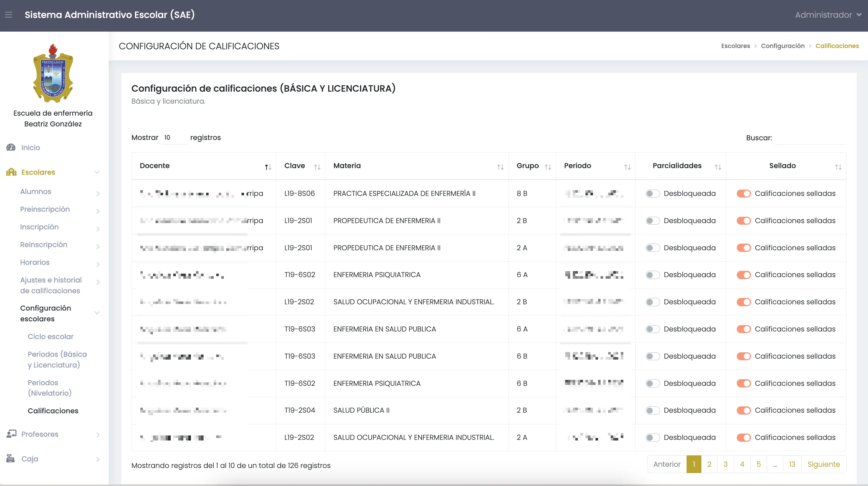Click the Calificaciones breadcrumb
This screenshot has height=486, width=868.
[x=837, y=46]
